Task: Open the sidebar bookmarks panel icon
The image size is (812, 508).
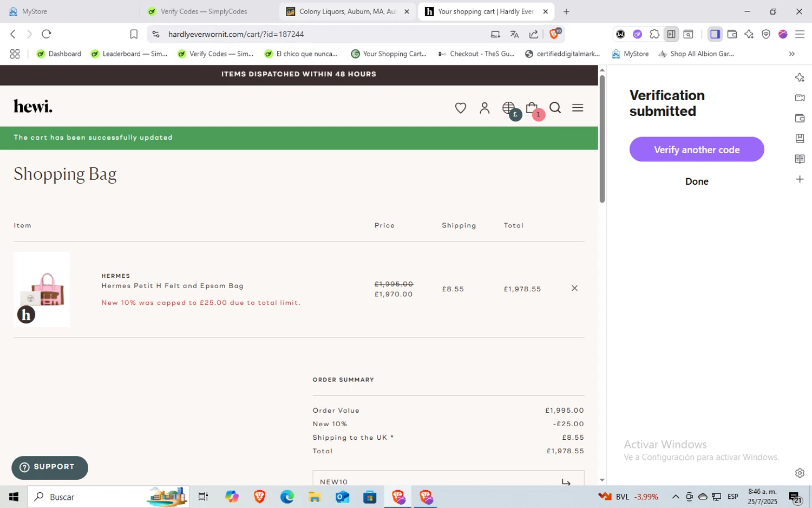Action: (800, 139)
